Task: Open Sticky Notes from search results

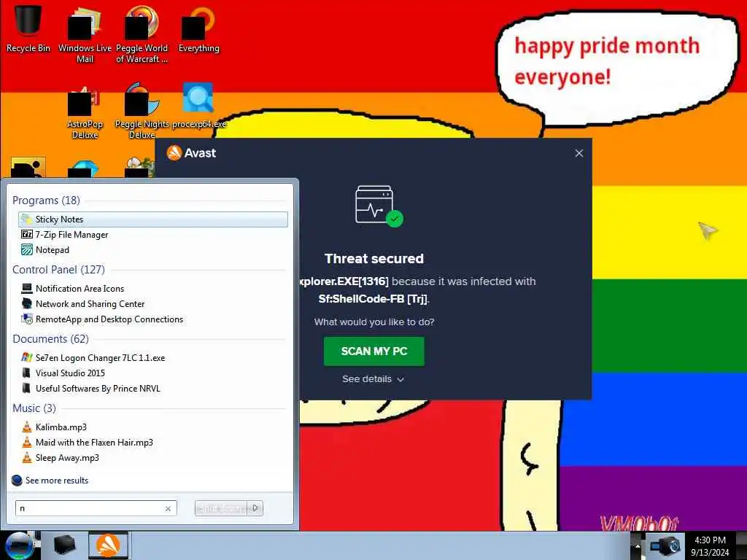Action: click(x=153, y=219)
